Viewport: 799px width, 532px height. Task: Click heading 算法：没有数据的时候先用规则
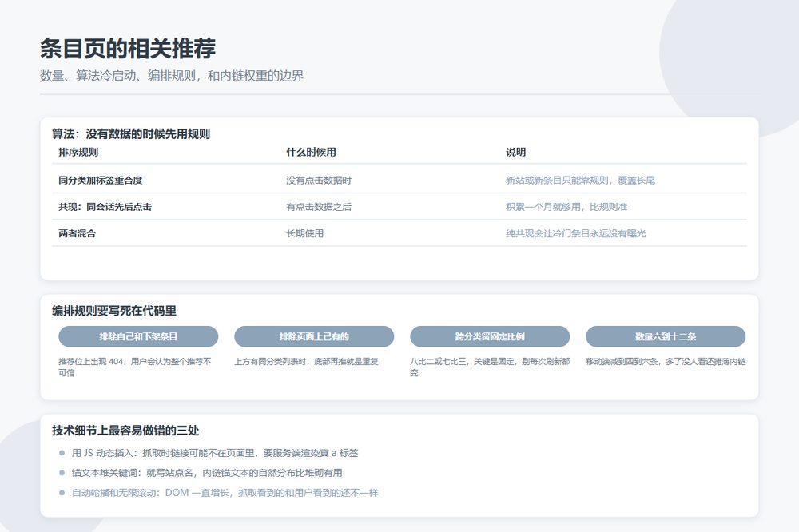pyautogui.click(x=131, y=134)
